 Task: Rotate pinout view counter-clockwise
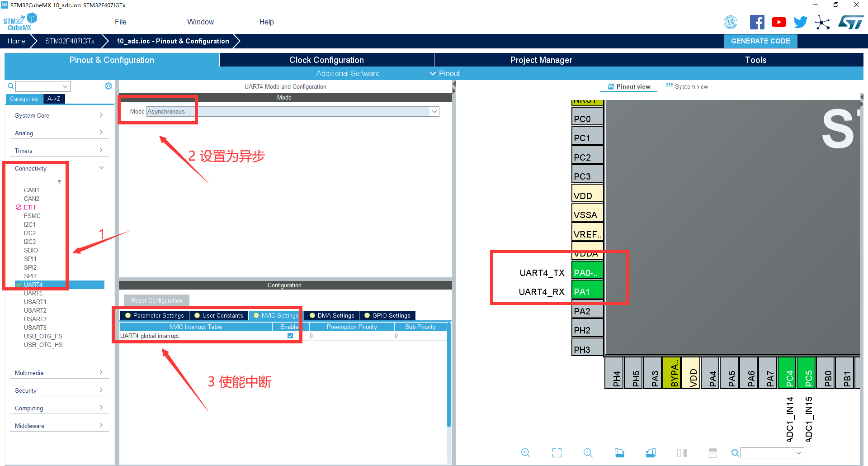click(x=651, y=453)
